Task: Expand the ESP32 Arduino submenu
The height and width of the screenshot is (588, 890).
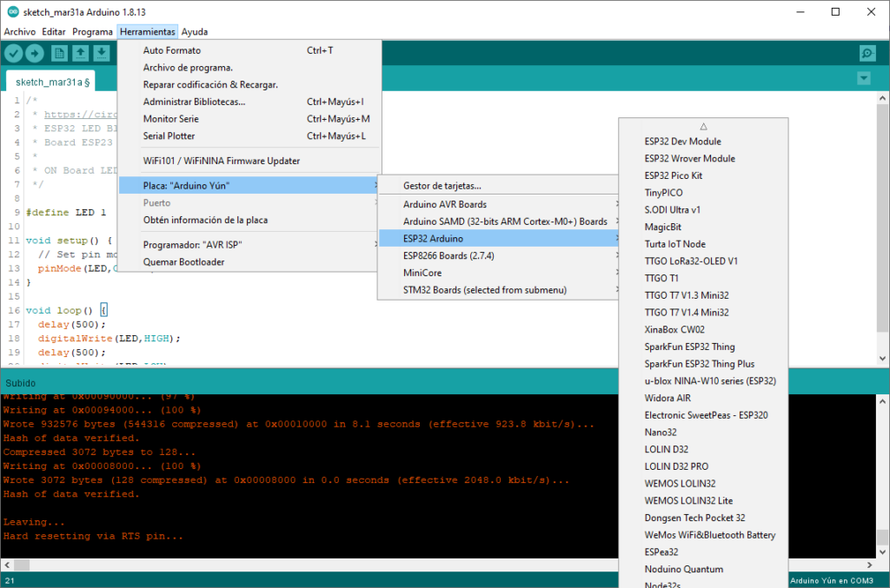Action: tap(498, 238)
